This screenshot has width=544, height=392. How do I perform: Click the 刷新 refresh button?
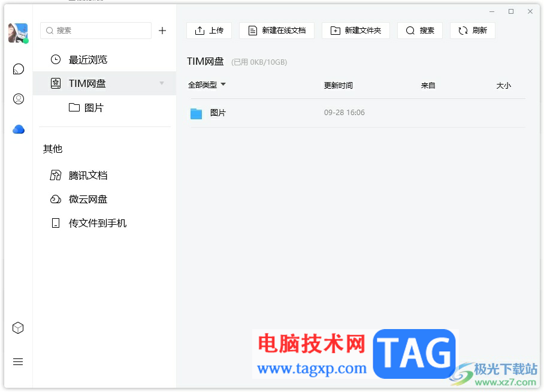point(473,31)
